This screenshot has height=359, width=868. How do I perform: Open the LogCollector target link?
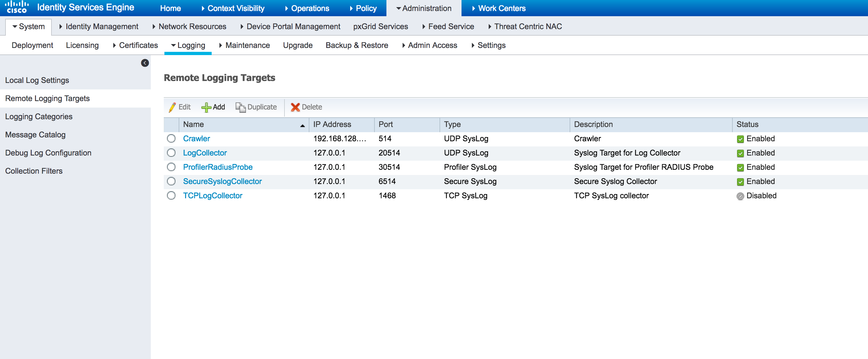(206, 153)
